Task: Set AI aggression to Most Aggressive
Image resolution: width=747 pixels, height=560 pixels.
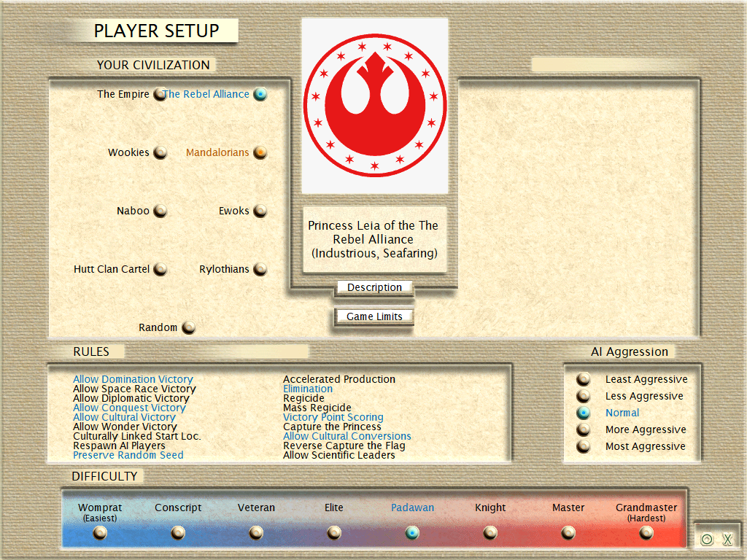Action: tap(583, 447)
